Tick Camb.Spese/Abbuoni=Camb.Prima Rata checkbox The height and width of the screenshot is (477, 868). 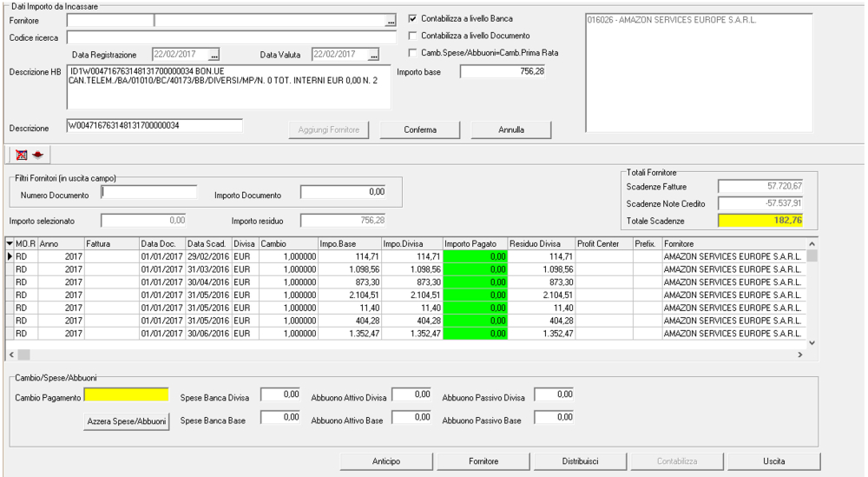[413, 53]
